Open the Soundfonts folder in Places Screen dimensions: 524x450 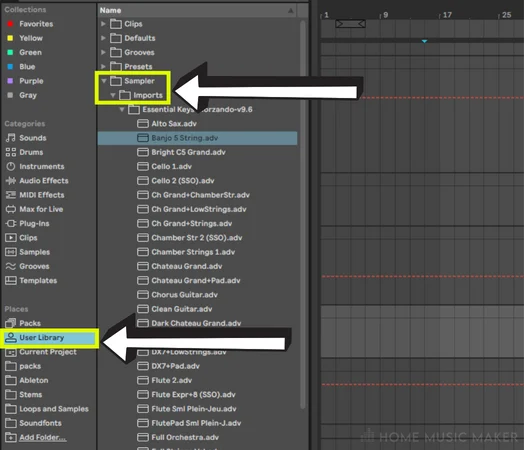33,423
